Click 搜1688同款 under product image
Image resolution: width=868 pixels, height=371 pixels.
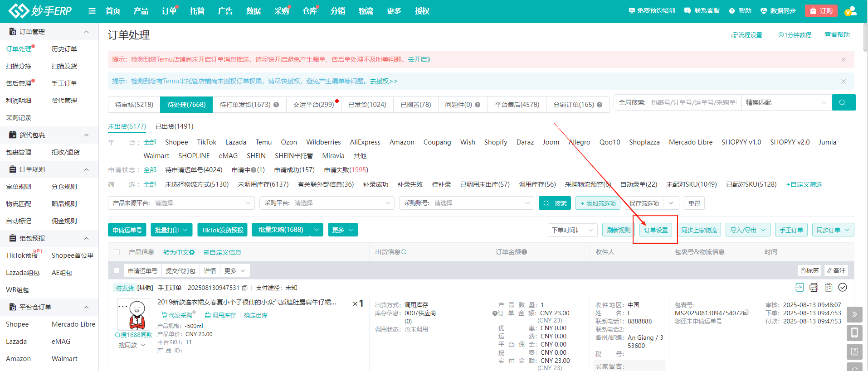(x=134, y=335)
